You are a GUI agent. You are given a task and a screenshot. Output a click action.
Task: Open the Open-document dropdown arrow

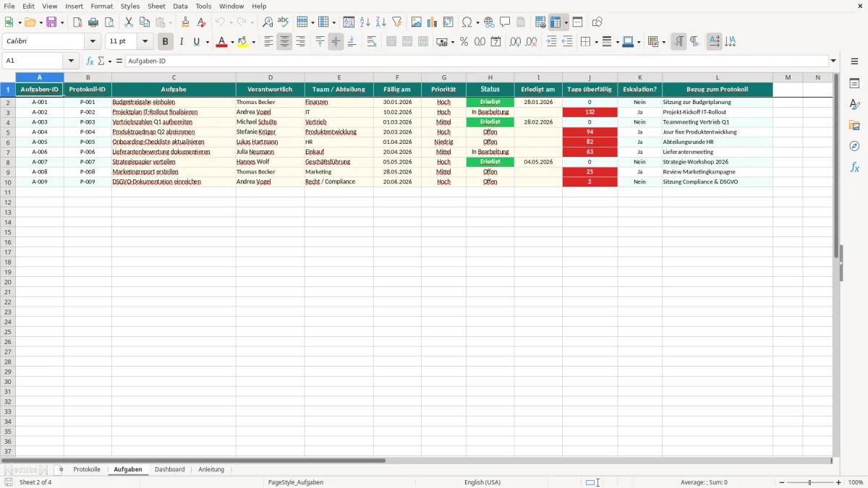[x=41, y=22]
